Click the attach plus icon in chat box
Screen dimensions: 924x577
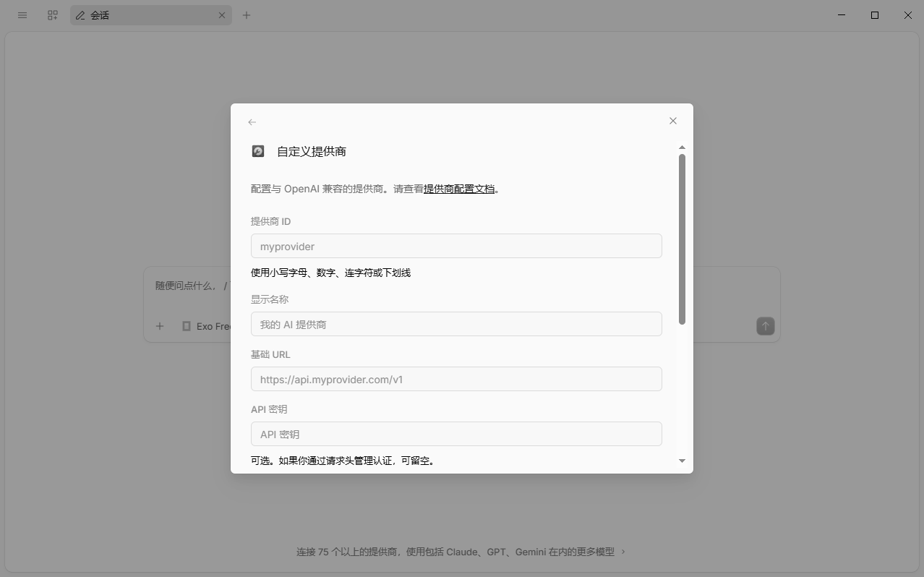(x=160, y=326)
